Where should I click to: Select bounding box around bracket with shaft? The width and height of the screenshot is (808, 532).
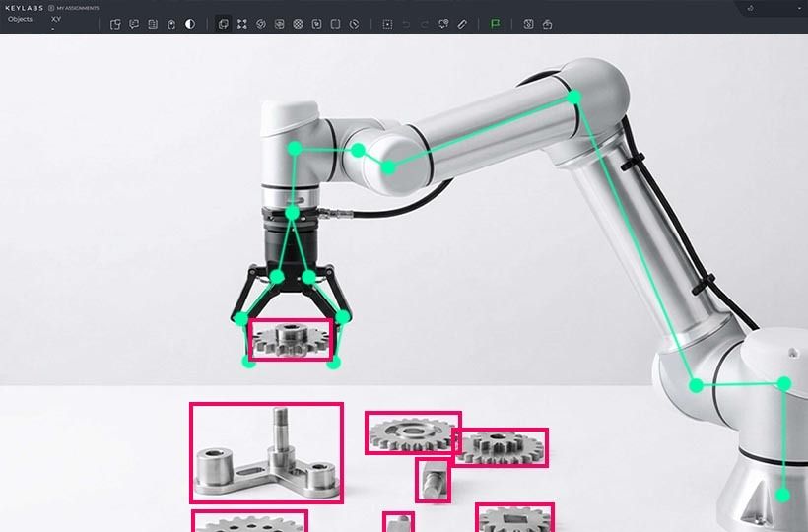(266, 452)
